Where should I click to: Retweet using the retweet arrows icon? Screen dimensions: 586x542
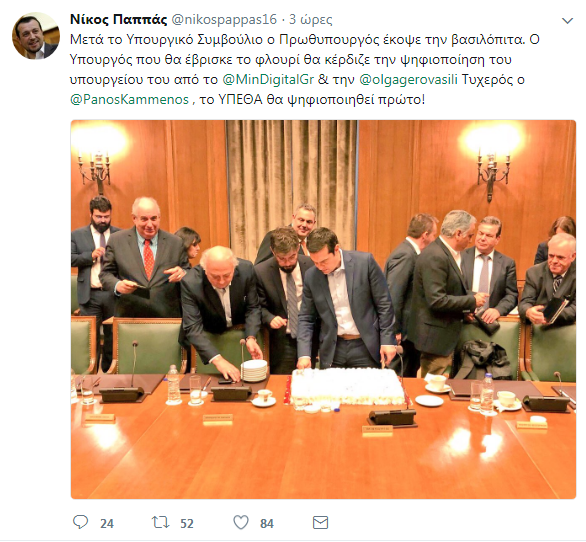click(160, 522)
